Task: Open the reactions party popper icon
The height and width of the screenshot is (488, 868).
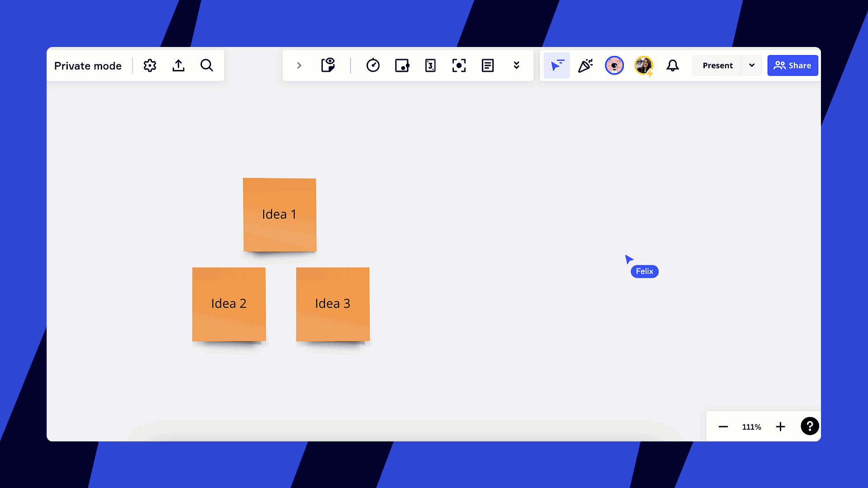Action: coord(585,66)
